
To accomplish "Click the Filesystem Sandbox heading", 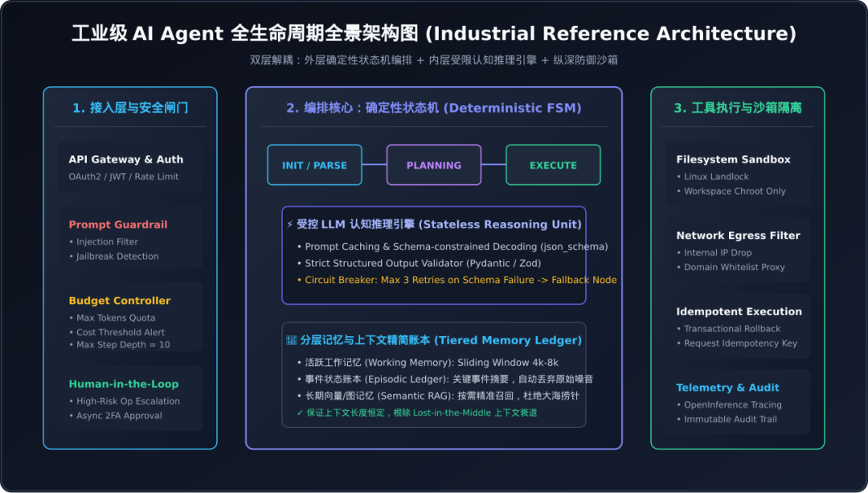I will pos(734,159).
